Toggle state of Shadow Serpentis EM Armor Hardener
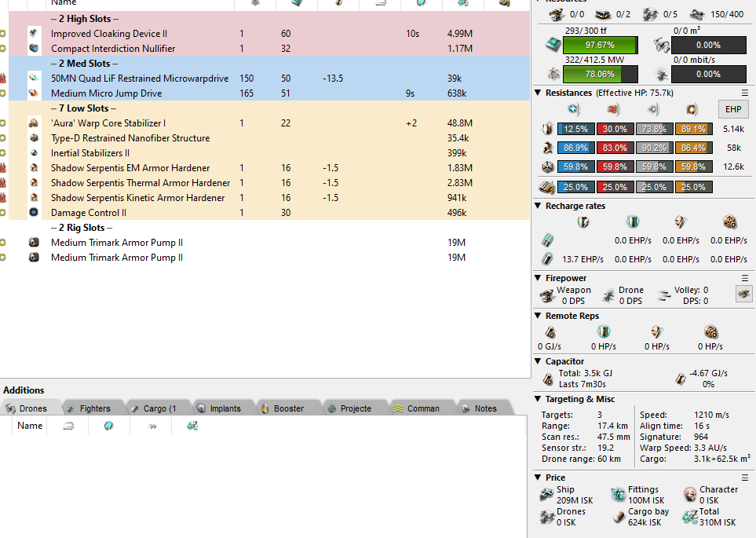 point(3,168)
